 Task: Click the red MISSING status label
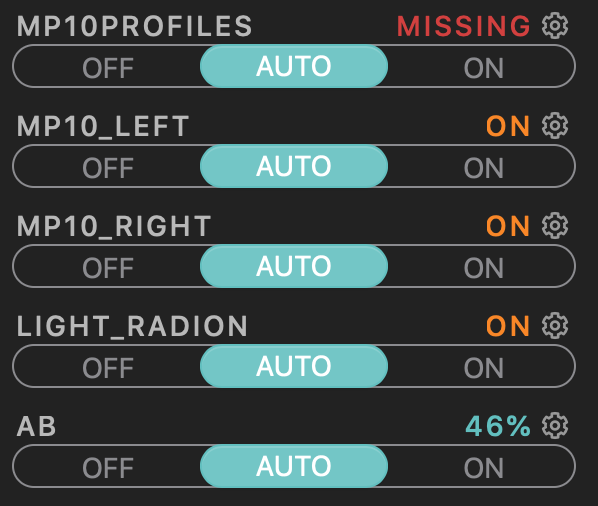(x=463, y=26)
